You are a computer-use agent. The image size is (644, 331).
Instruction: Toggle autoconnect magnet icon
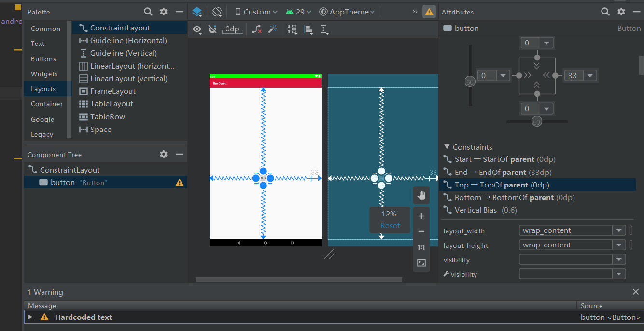pyautogui.click(x=212, y=29)
